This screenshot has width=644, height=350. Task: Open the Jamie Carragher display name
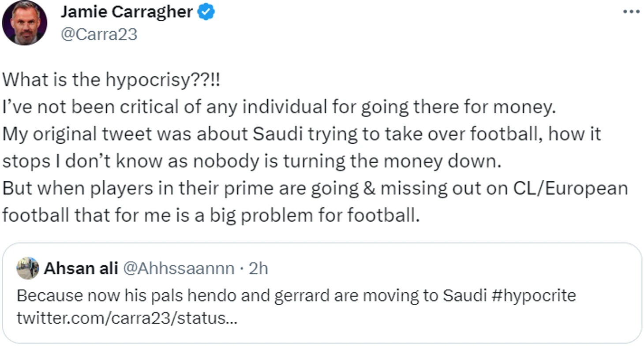[x=127, y=12]
